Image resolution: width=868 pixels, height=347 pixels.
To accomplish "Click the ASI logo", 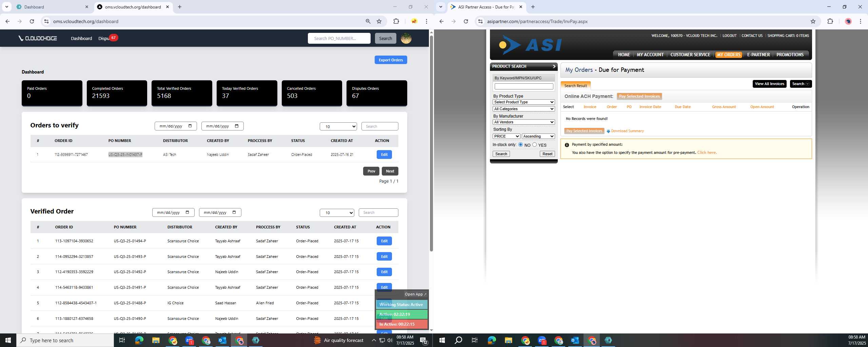I will [530, 45].
